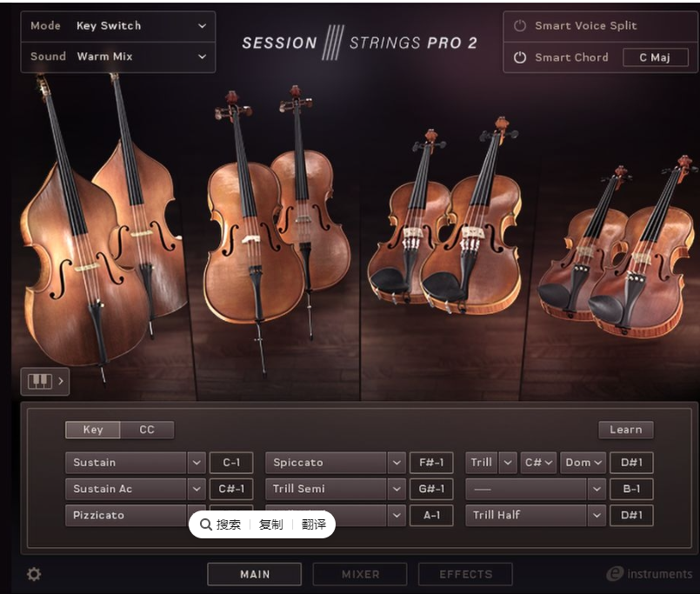The width and height of the screenshot is (700, 594).
Task: Switch articulation control to CC mode
Action: [147, 429]
